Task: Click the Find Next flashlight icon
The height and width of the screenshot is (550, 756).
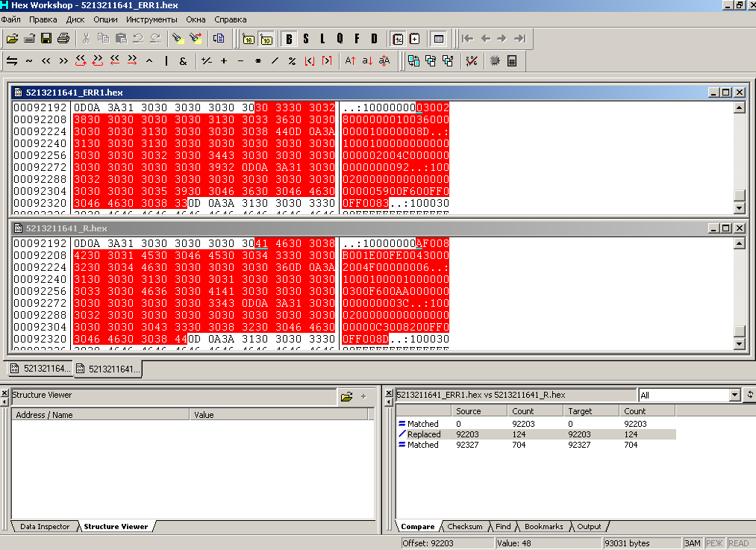Action: coord(196,39)
